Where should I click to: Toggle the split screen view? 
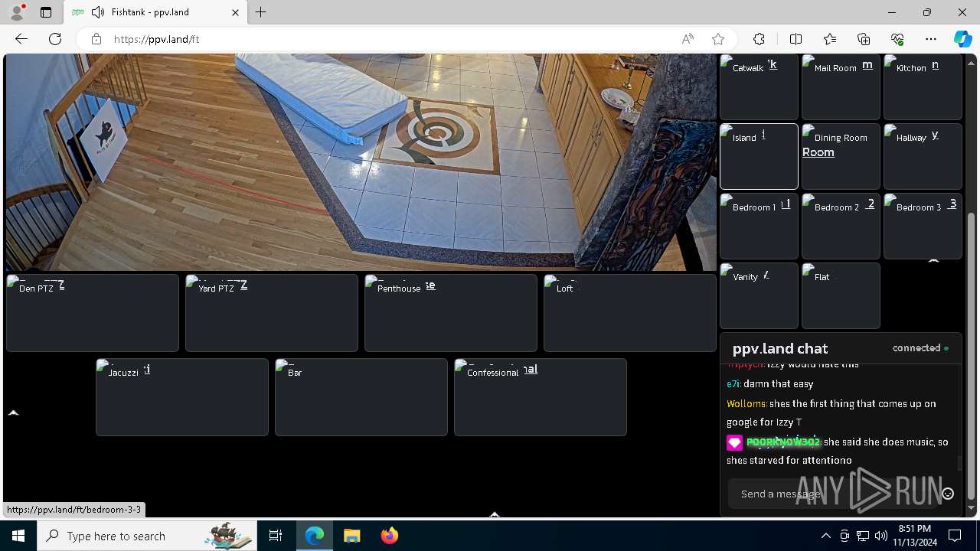[795, 39]
